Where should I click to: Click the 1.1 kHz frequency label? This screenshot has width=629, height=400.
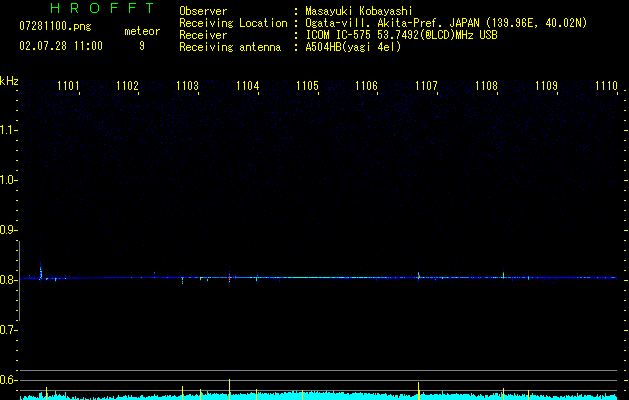click(8, 130)
